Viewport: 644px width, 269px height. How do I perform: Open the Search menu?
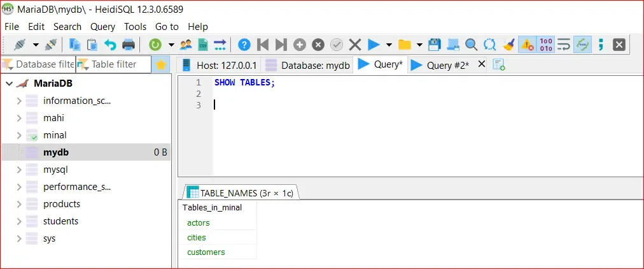pyautogui.click(x=67, y=27)
